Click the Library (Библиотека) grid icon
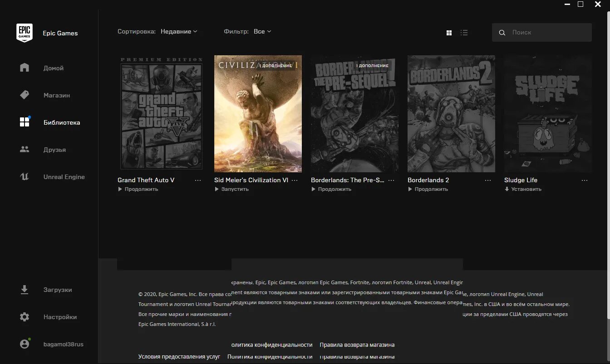The image size is (610, 364). tap(25, 122)
